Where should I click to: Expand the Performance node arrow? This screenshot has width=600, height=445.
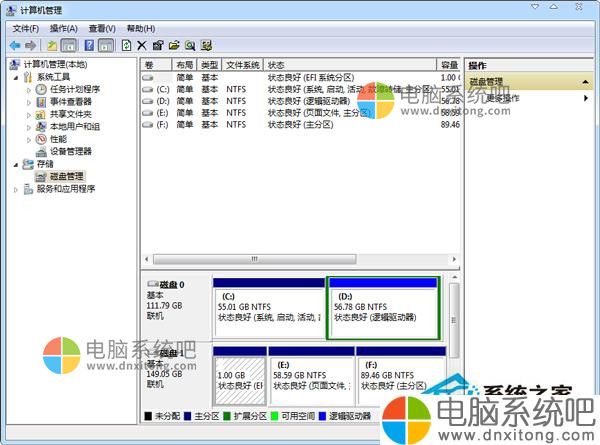(29, 140)
